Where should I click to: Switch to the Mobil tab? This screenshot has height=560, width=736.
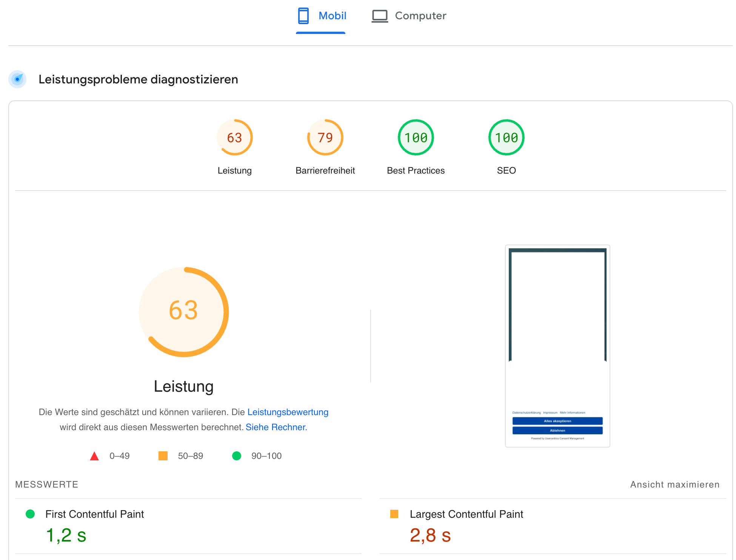tap(321, 16)
